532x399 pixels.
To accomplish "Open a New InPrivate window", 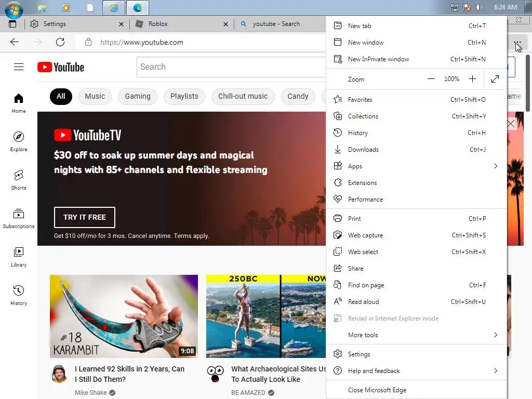I will click(416, 59).
